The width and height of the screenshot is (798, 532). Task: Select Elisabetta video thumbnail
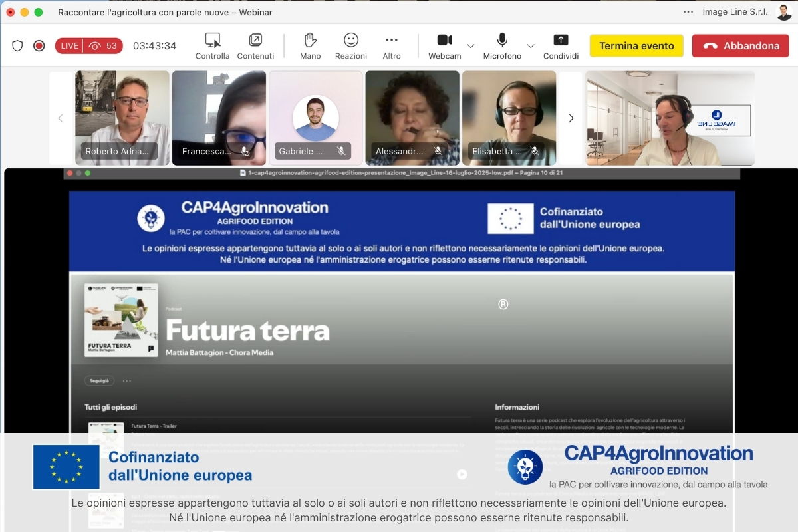coord(509,118)
